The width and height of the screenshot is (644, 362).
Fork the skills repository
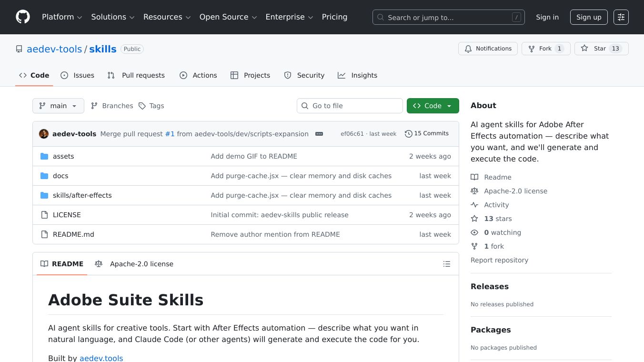[546, 49]
